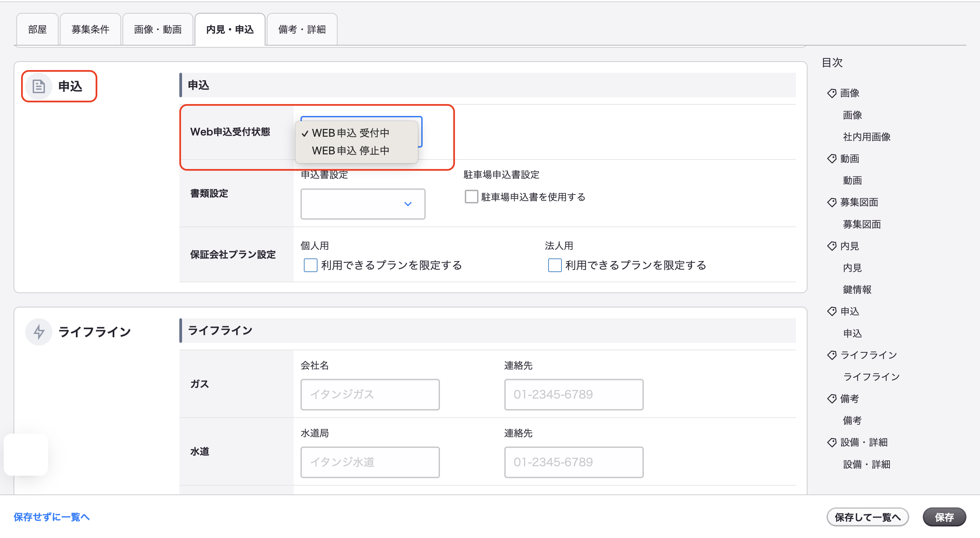Click tag icon beside 動画 in 目次
The height and width of the screenshot is (538, 980).
pyautogui.click(x=832, y=158)
